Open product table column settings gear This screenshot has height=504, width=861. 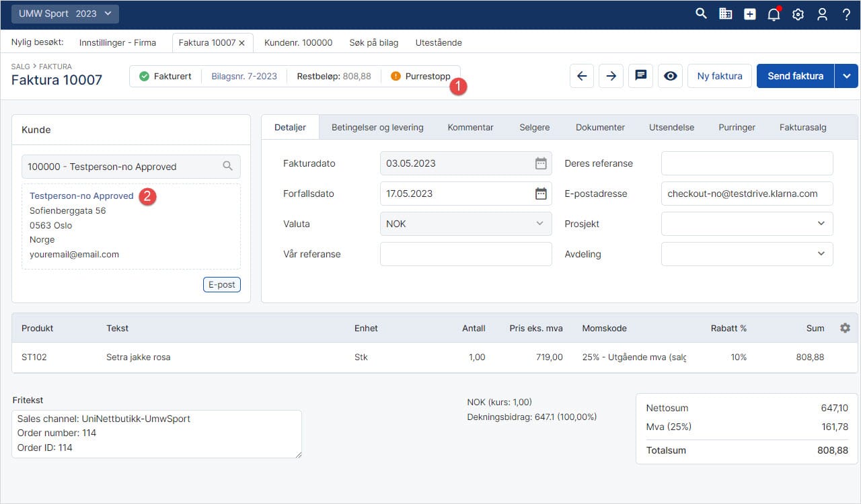tap(845, 328)
